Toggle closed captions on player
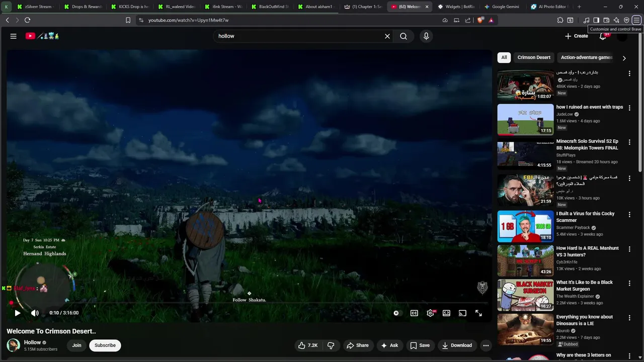This screenshot has height=362, width=644. click(414, 313)
